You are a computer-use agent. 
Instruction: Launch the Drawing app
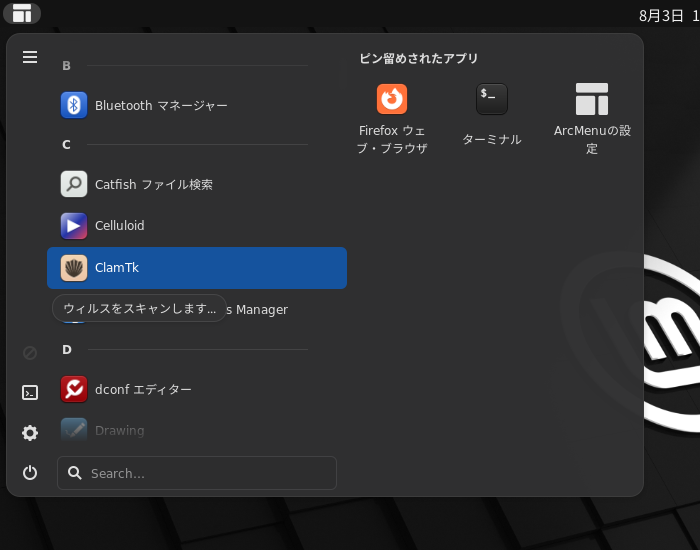tap(197, 430)
